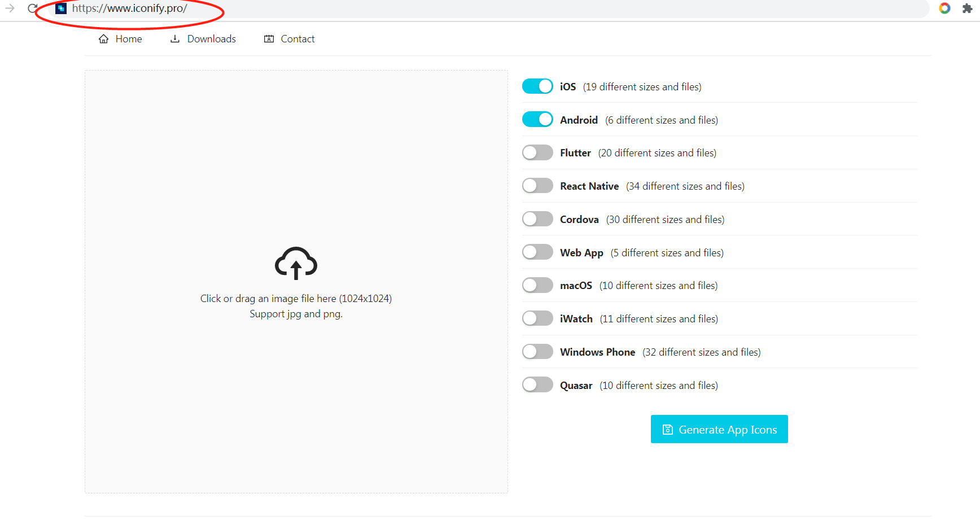
Task: Click the iWatch label
Action: click(576, 319)
